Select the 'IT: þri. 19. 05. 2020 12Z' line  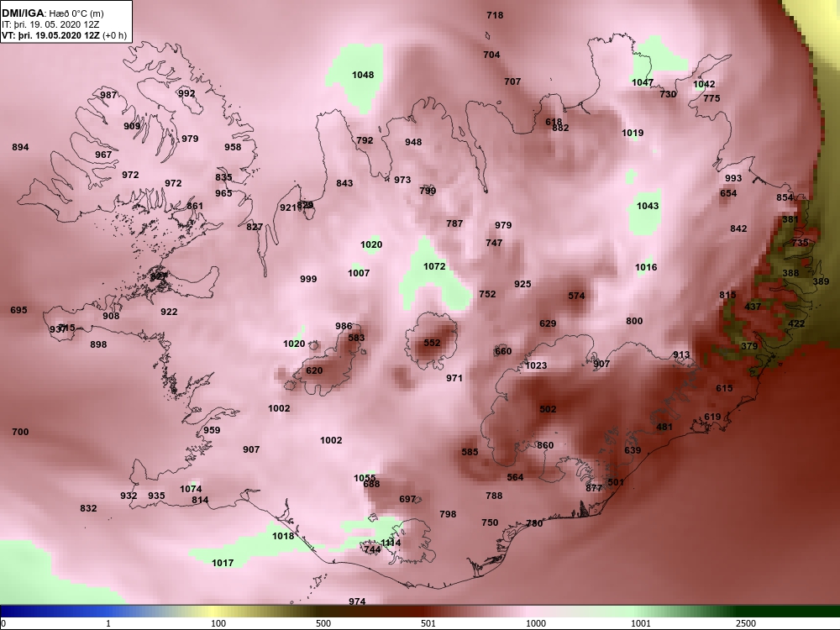(50, 24)
